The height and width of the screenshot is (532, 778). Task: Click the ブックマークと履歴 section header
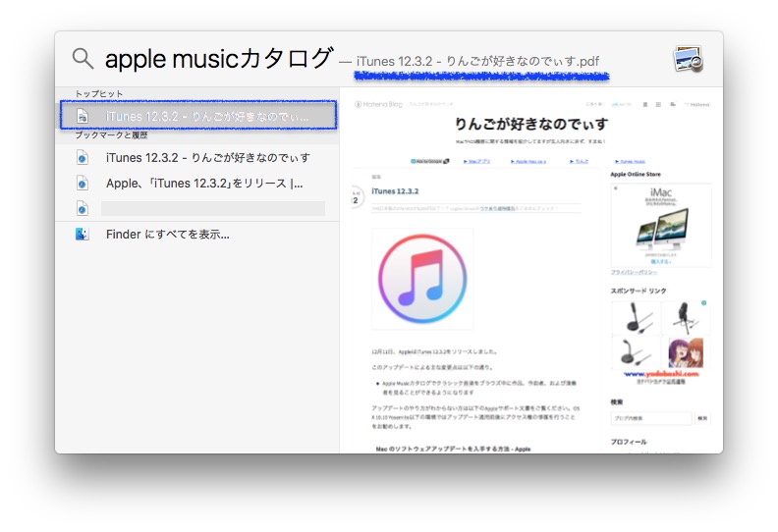pyautogui.click(x=111, y=134)
